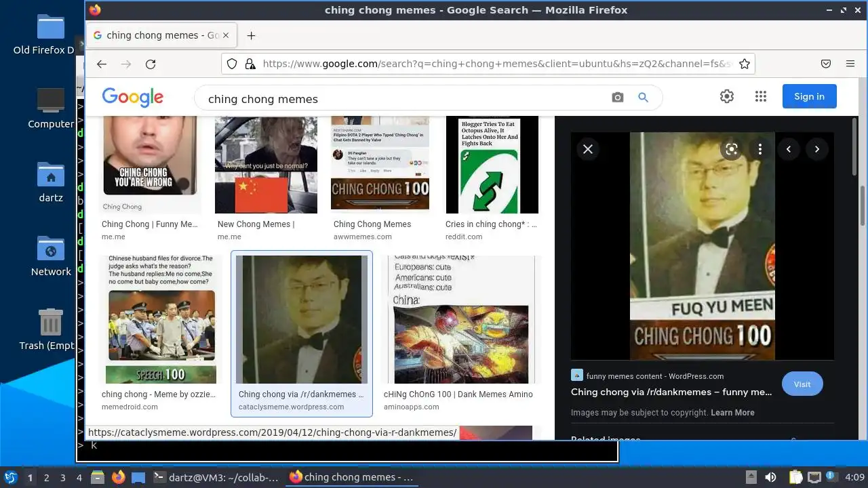The height and width of the screenshot is (488, 868).
Task: Open the Network desktop icon
Action: [x=50, y=256]
